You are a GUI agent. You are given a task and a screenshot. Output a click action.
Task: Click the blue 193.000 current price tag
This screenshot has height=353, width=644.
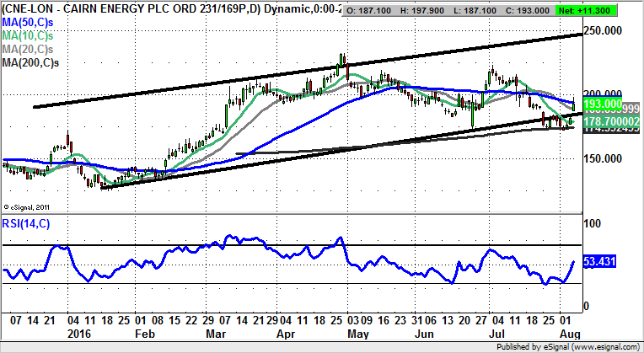point(604,104)
